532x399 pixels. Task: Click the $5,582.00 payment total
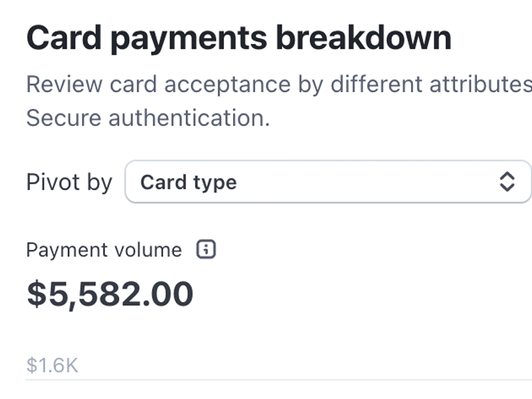(110, 294)
